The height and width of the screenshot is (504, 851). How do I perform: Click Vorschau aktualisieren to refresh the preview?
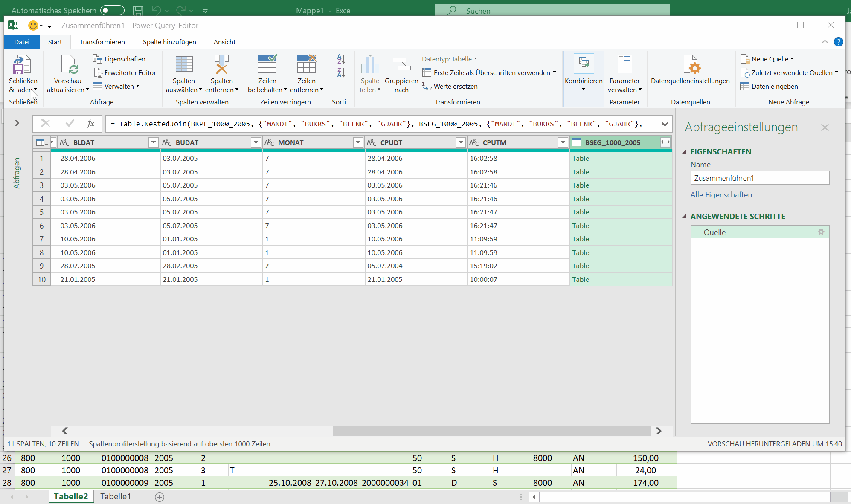pos(67,73)
